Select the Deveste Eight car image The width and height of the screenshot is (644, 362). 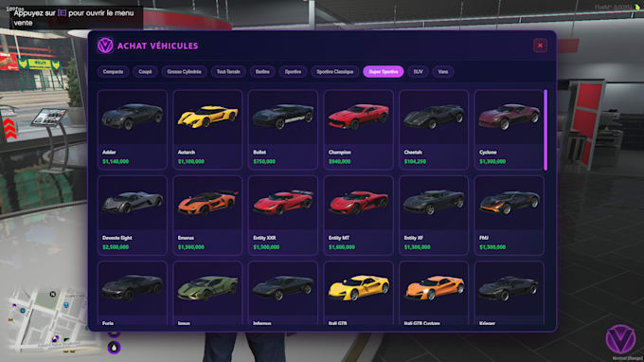click(133, 203)
